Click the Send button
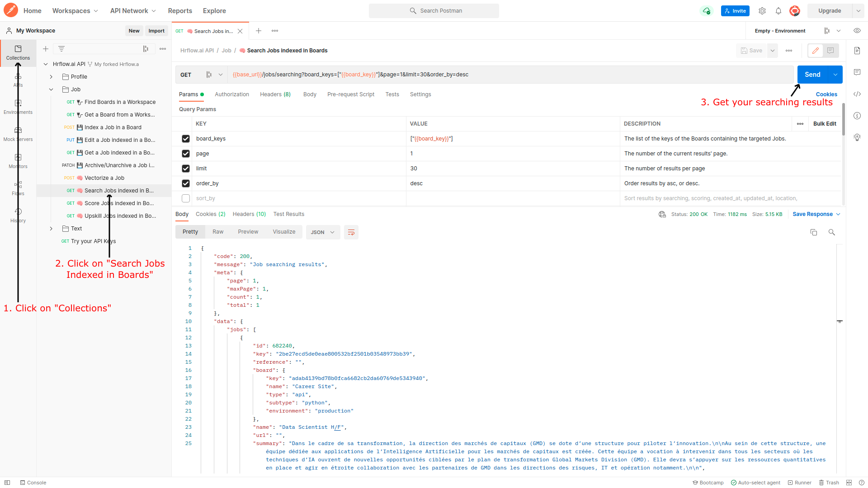The height and width of the screenshot is (488, 868). coord(812,75)
